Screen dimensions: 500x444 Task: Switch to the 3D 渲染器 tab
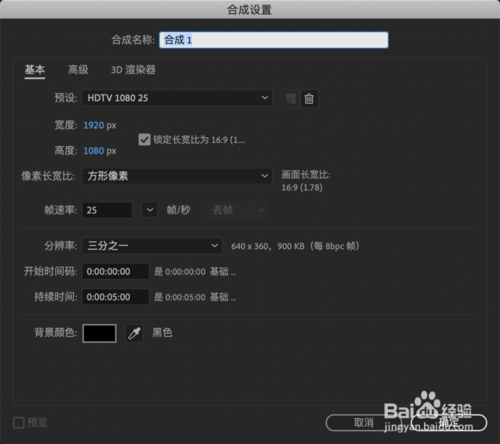[133, 70]
